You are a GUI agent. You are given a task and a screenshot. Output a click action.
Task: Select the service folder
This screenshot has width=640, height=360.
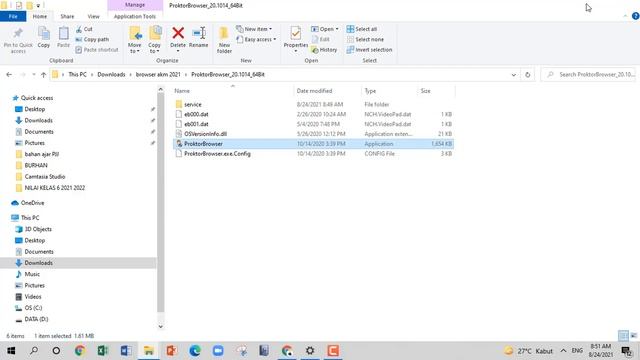pos(193,104)
